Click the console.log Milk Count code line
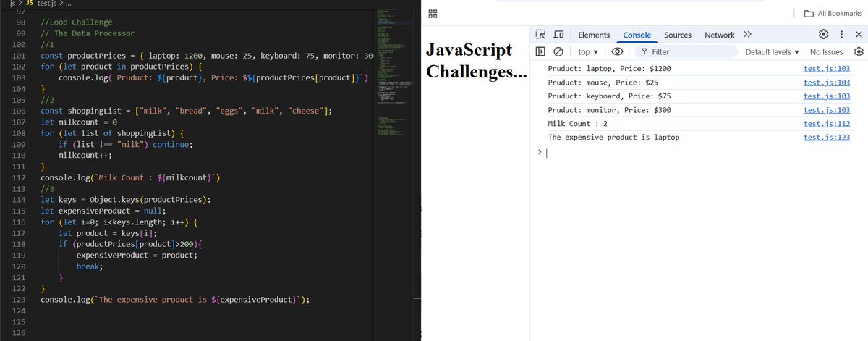Viewport: 868px width, 341px height. [x=130, y=177]
